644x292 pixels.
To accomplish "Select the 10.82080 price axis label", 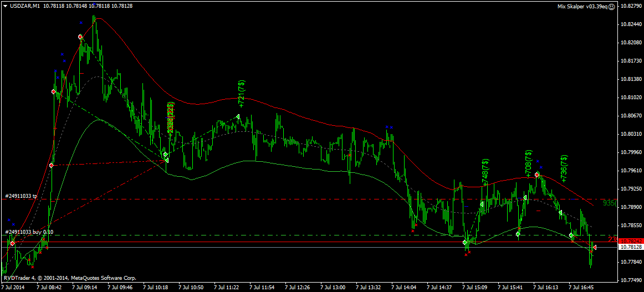I will (630, 43).
